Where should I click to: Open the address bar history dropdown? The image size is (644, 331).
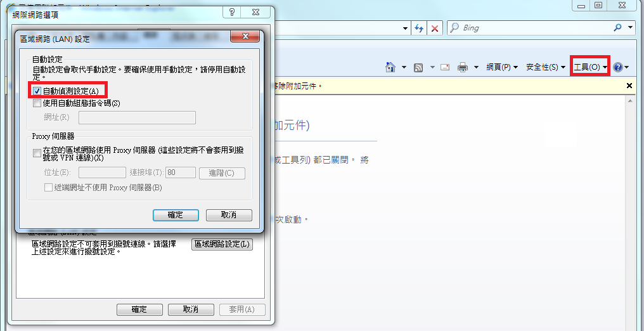(x=406, y=29)
